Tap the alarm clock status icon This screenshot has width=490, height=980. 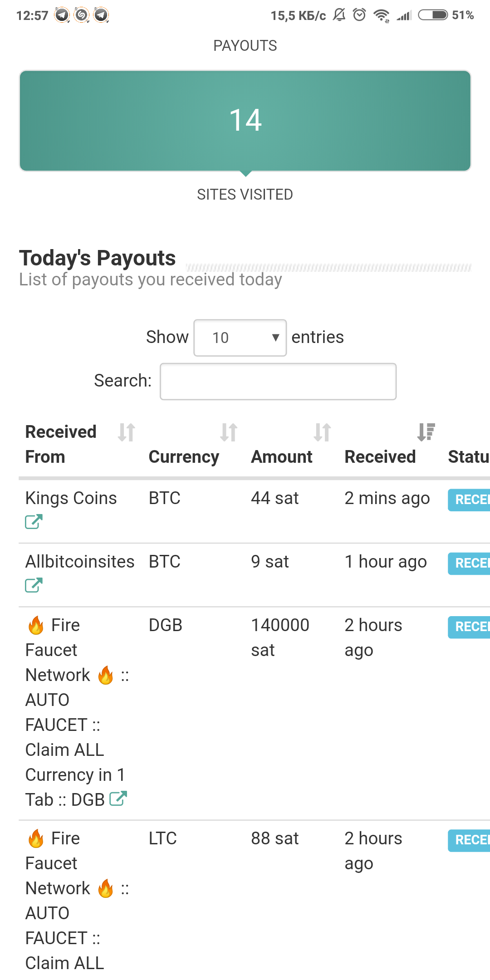tap(359, 15)
